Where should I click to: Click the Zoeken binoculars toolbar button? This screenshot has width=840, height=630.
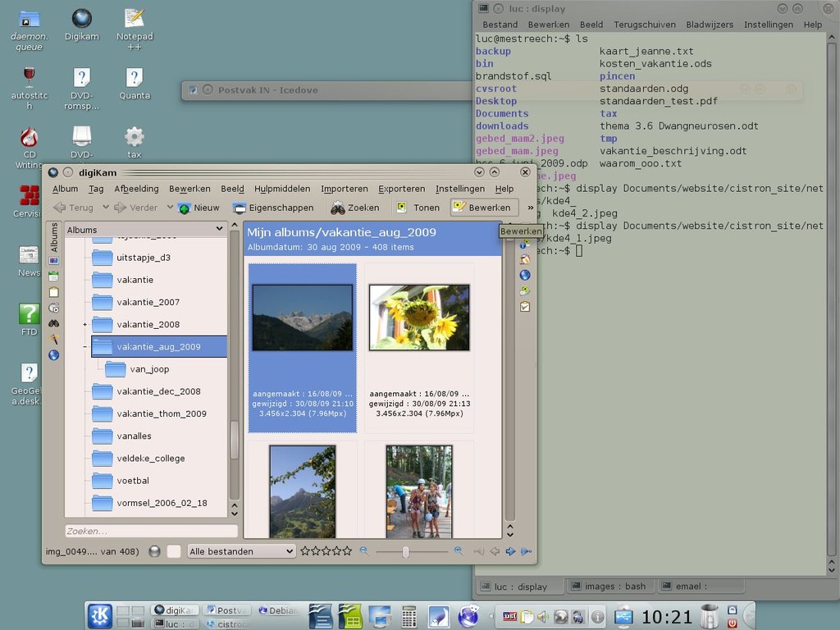tap(355, 208)
